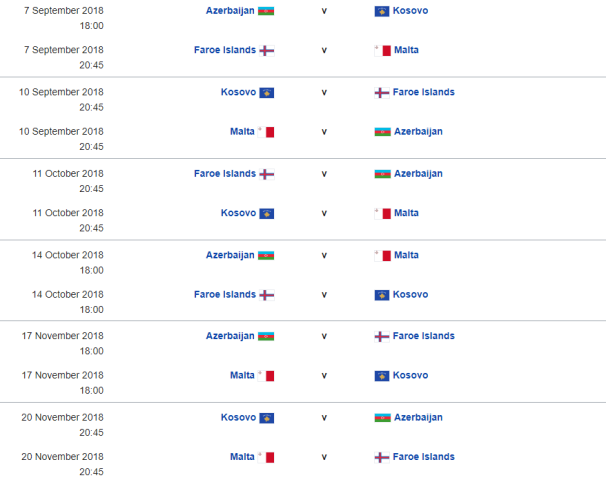Click Faroe Islands flag in 7 September match
The image size is (606, 480).
266,51
